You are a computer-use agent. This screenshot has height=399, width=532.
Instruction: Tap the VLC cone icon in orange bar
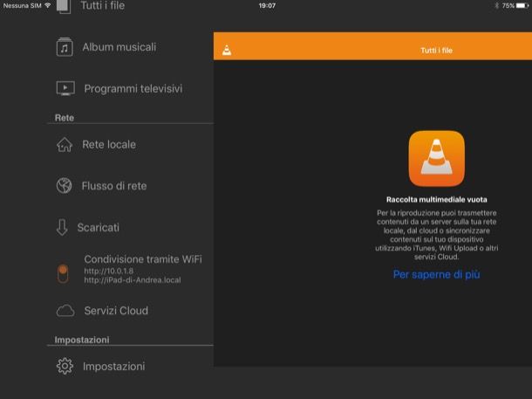(x=227, y=51)
